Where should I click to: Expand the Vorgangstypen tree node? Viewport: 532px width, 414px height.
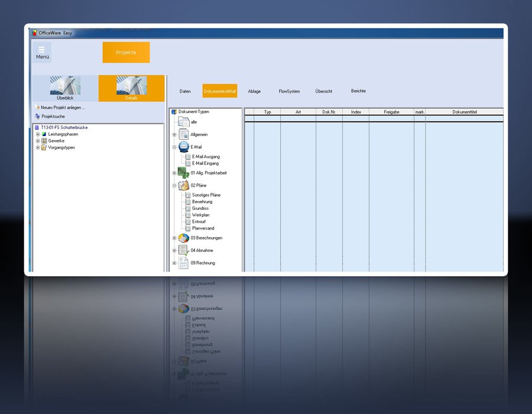[38, 148]
